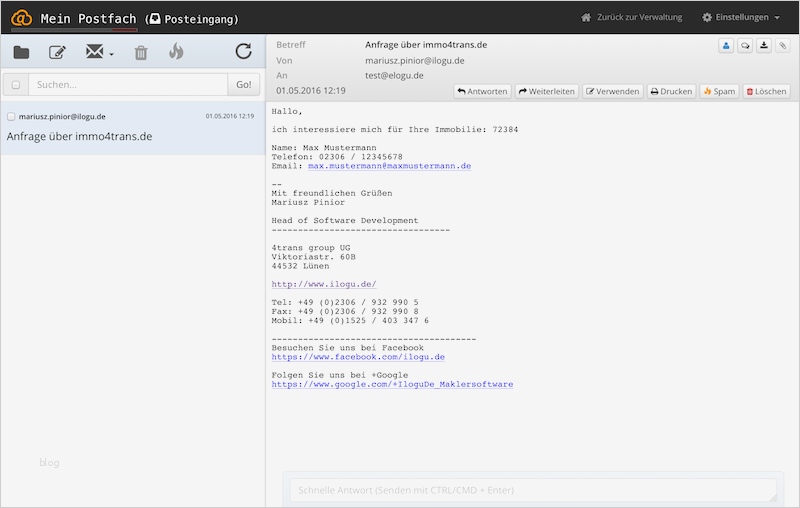Open the folder icon in mailbox toolbar
The width and height of the screenshot is (800, 508).
pos(21,52)
